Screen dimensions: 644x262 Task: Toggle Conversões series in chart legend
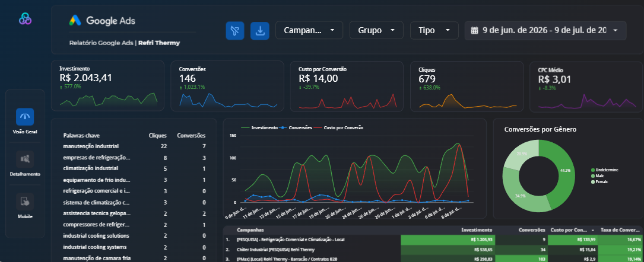tap(296, 128)
